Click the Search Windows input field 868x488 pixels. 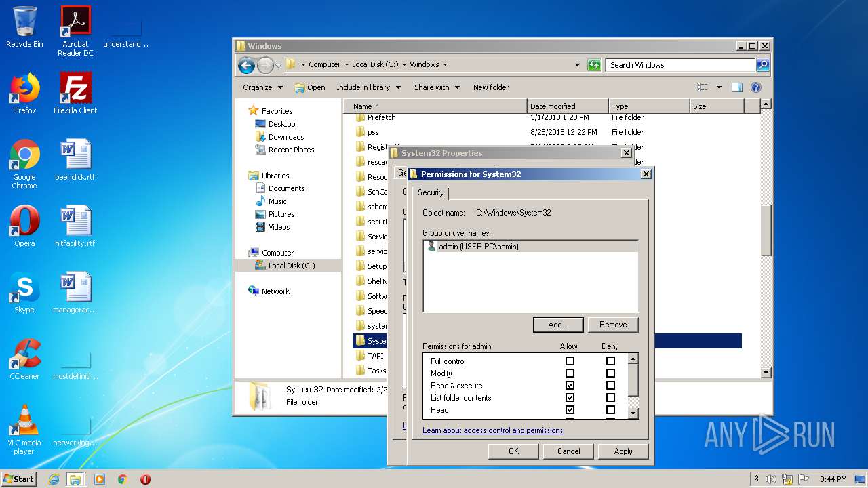click(x=680, y=65)
